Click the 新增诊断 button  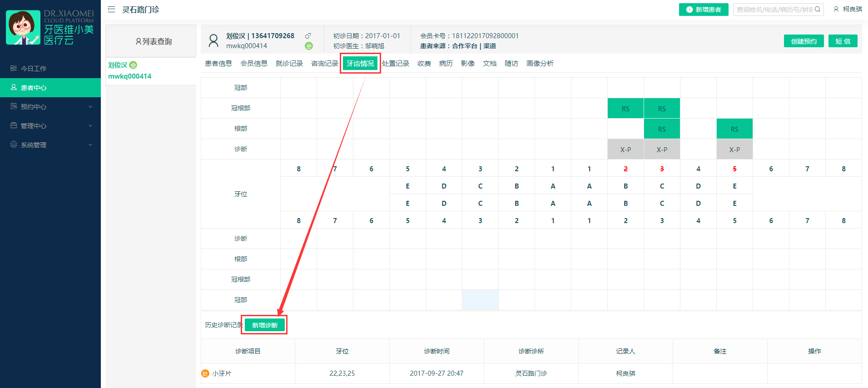coord(265,325)
